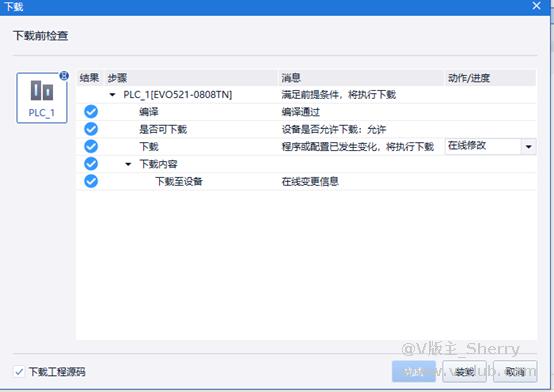Click the message 设备是否允许下载：允许
The height and width of the screenshot is (392, 554).
[x=334, y=129]
